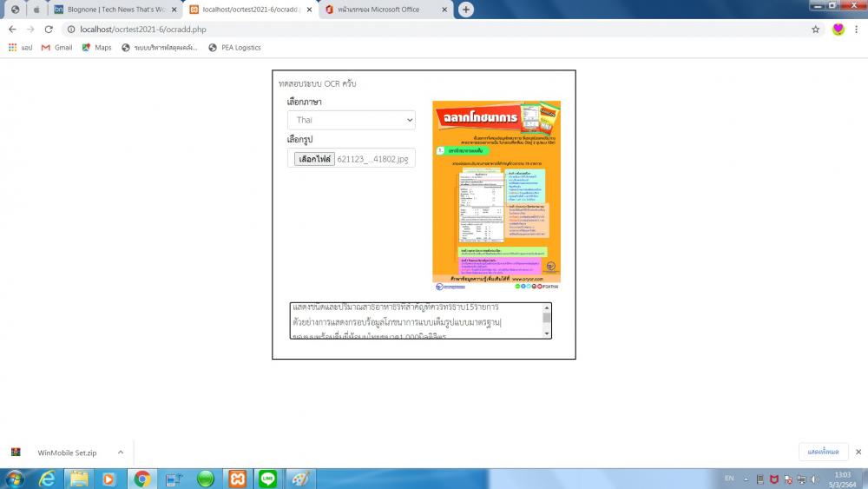Go back with the browser back arrow
Image resolution: width=868 pixels, height=489 pixels.
[x=12, y=30]
